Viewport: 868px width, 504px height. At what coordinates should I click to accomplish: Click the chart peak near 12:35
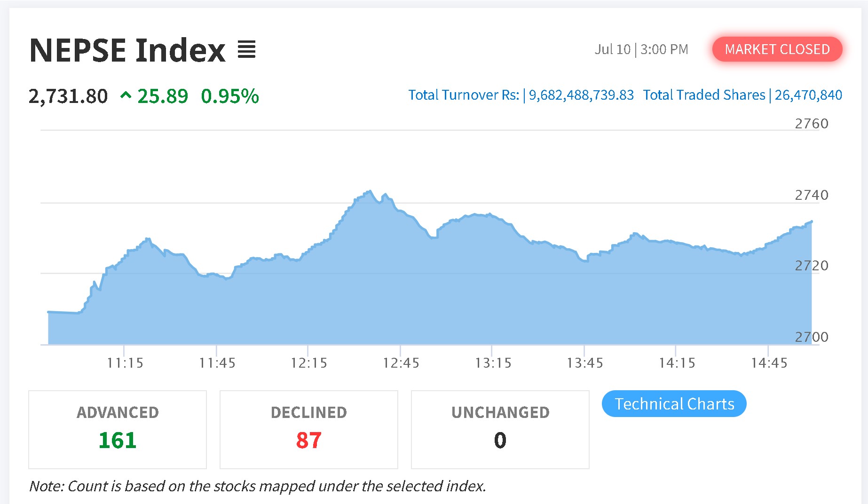[370, 191]
